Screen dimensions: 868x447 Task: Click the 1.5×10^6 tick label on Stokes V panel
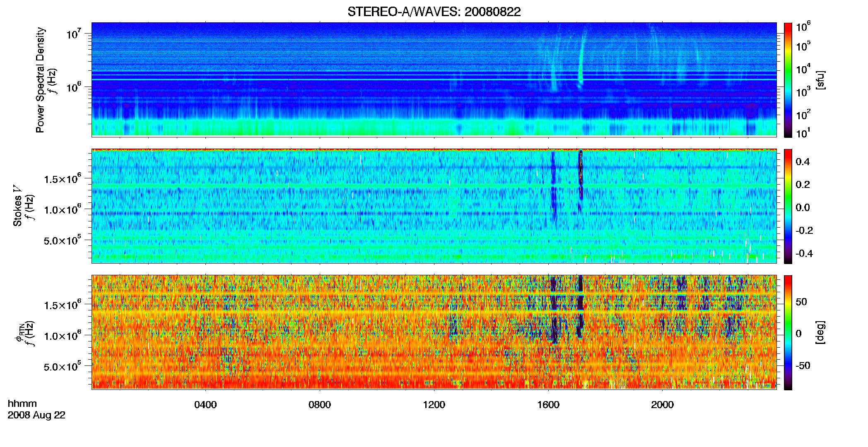[63, 178]
